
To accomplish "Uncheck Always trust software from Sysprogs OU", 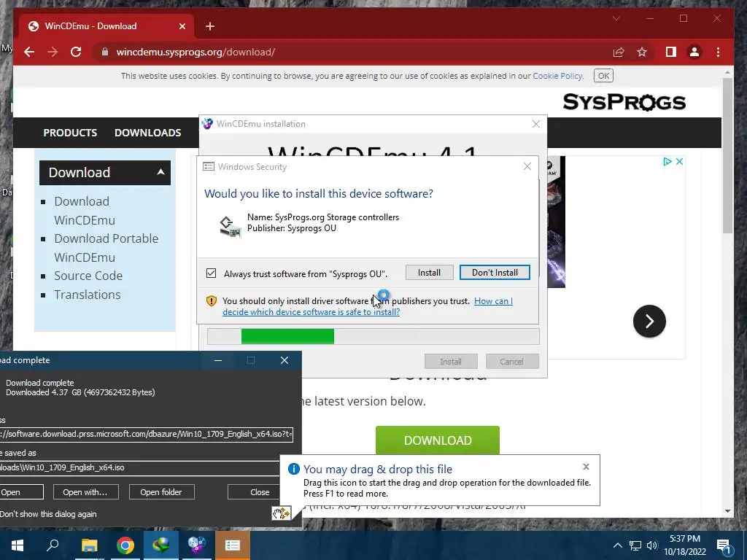I will coord(211,273).
